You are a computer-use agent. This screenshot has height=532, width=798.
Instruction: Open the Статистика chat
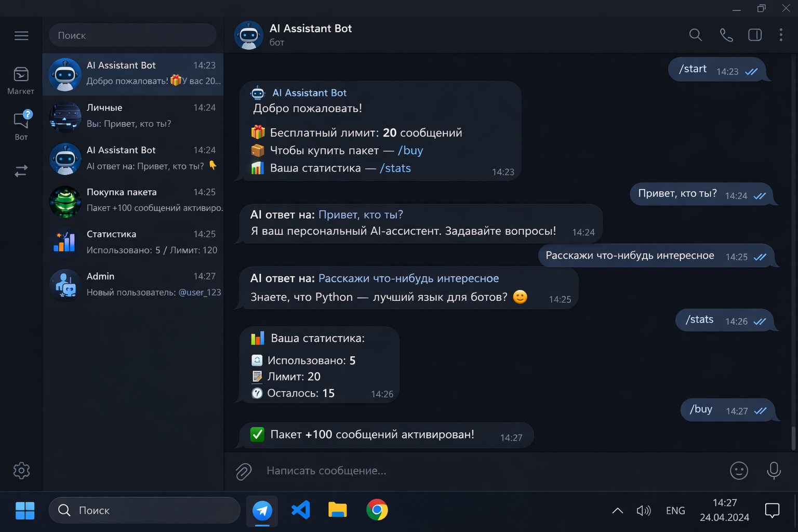click(x=133, y=243)
